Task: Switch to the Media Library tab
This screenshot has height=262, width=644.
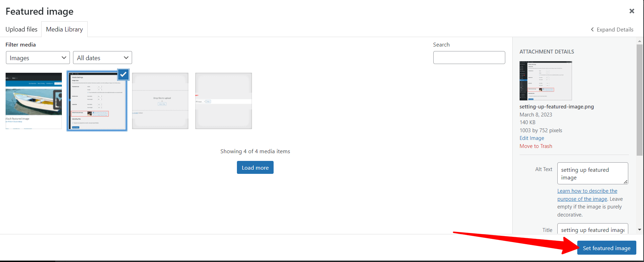Action: click(x=64, y=29)
